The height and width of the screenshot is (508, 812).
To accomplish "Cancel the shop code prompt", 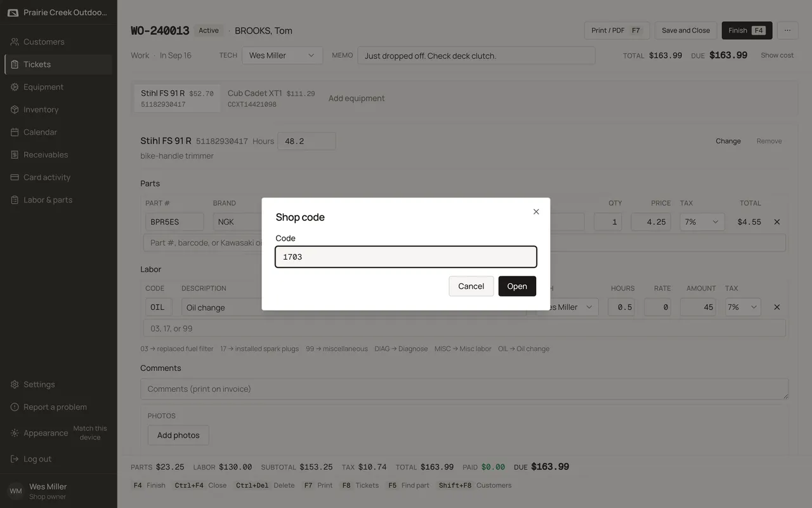I will pyautogui.click(x=471, y=286).
